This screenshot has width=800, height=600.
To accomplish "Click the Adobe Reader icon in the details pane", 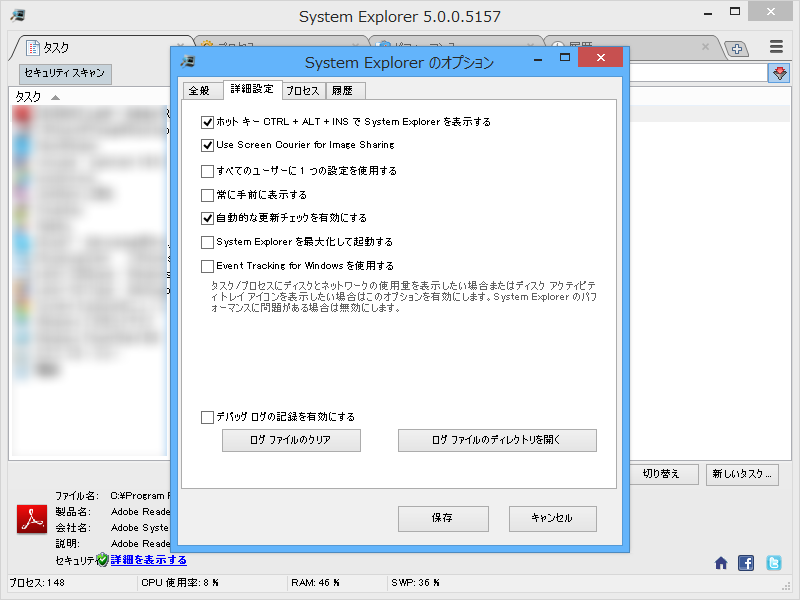I will (30, 519).
